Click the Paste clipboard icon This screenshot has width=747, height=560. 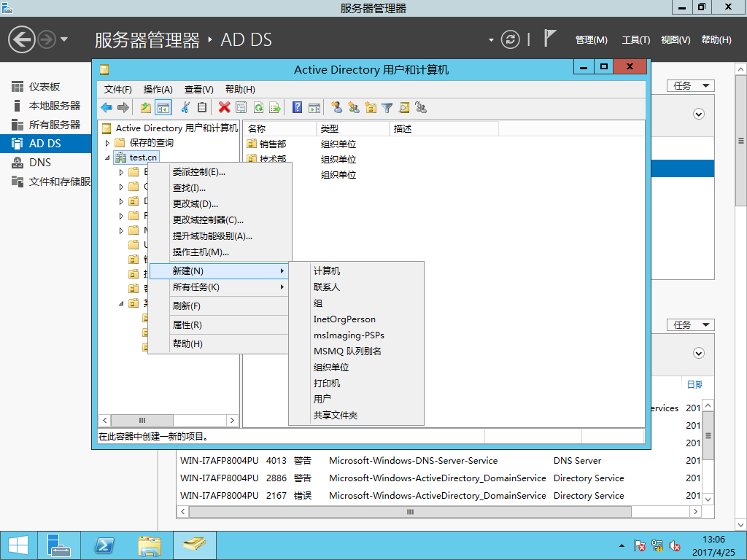(202, 108)
